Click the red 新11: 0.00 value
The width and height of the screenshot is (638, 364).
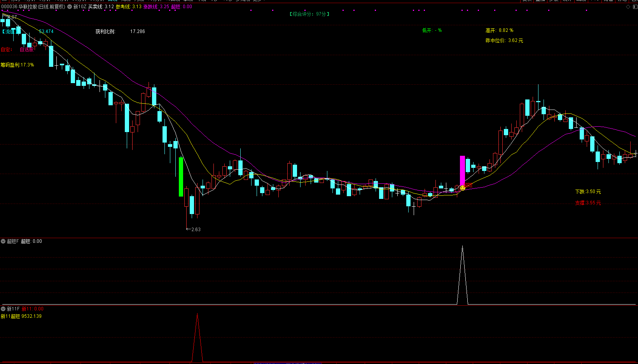pos(33,309)
